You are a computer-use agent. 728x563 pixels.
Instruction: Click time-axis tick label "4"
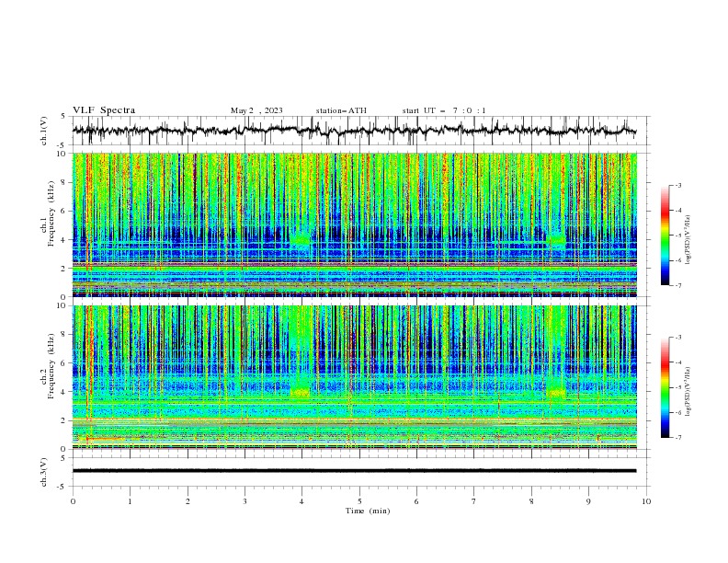[x=301, y=501]
